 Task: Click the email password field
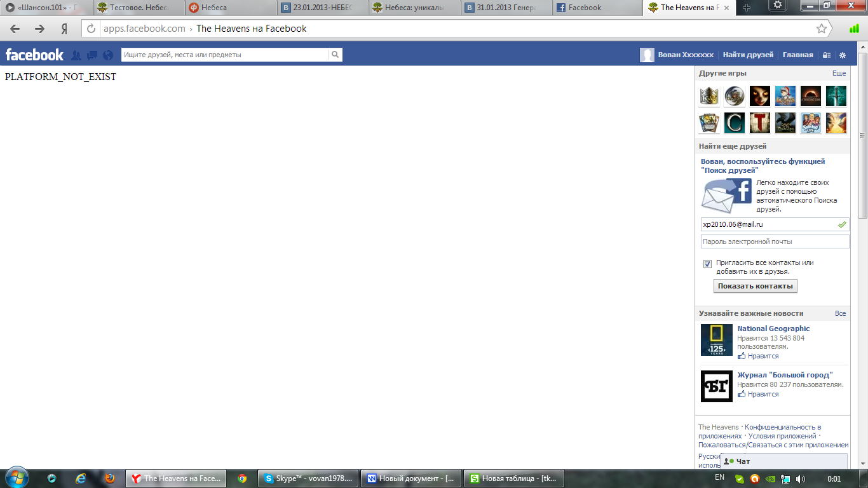click(x=775, y=241)
